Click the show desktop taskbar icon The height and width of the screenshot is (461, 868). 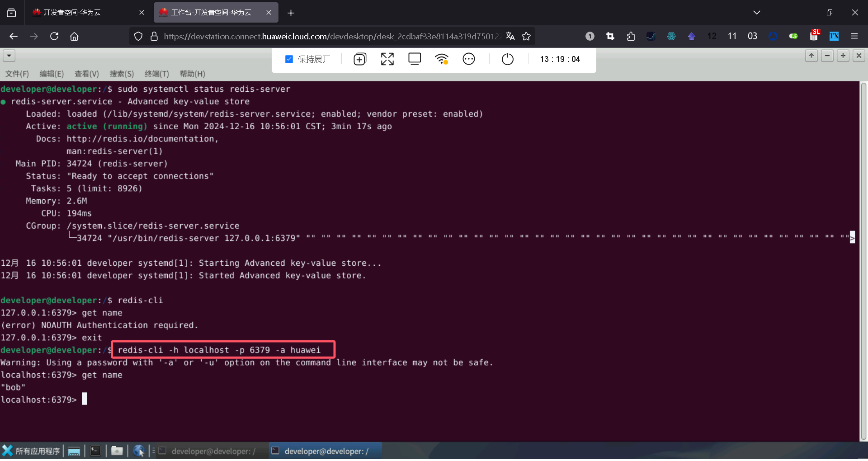coord(74,451)
